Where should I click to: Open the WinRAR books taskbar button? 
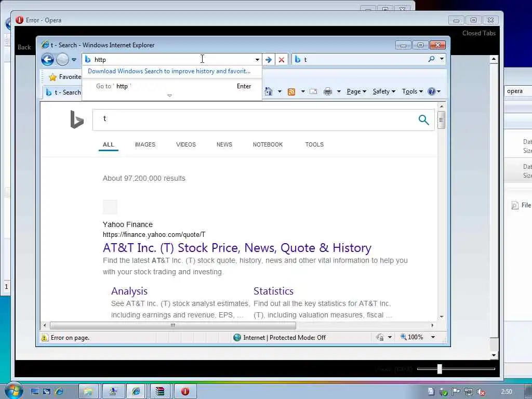click(x=160, y=392)
